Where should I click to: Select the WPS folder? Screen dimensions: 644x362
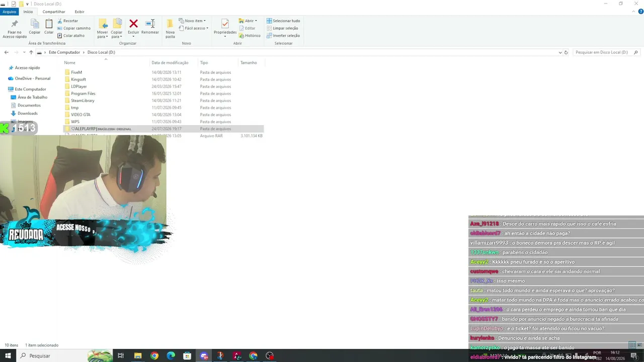click(75, 122)
